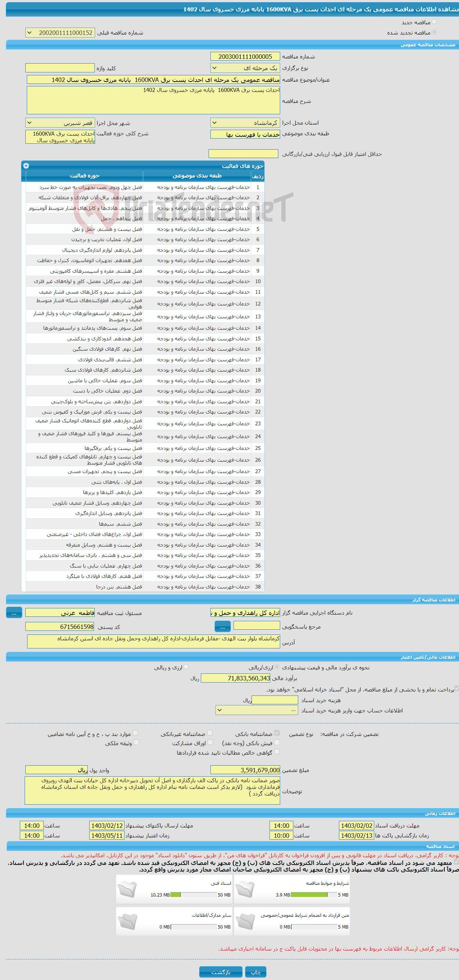459x980 pixels.
Task: Select the ارزی/ریالی radio option
Action: (x=277, y=667)
